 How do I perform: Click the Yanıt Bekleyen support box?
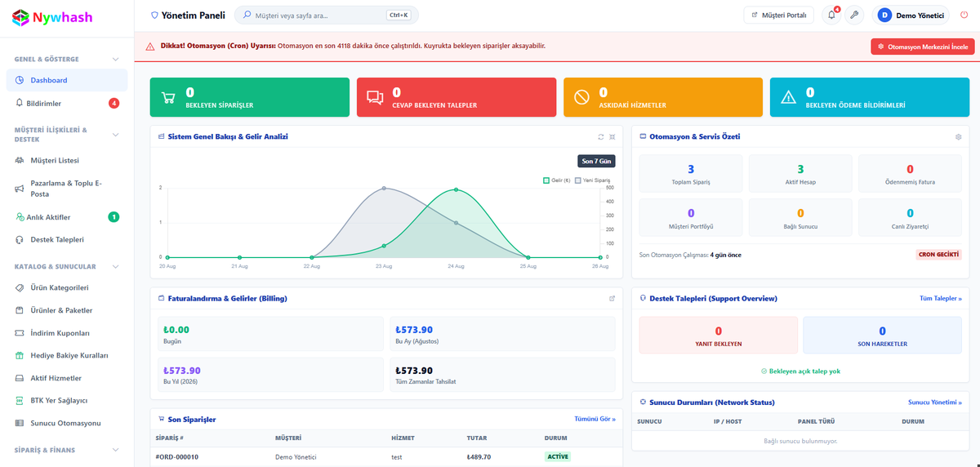click(x=719, y=336)
